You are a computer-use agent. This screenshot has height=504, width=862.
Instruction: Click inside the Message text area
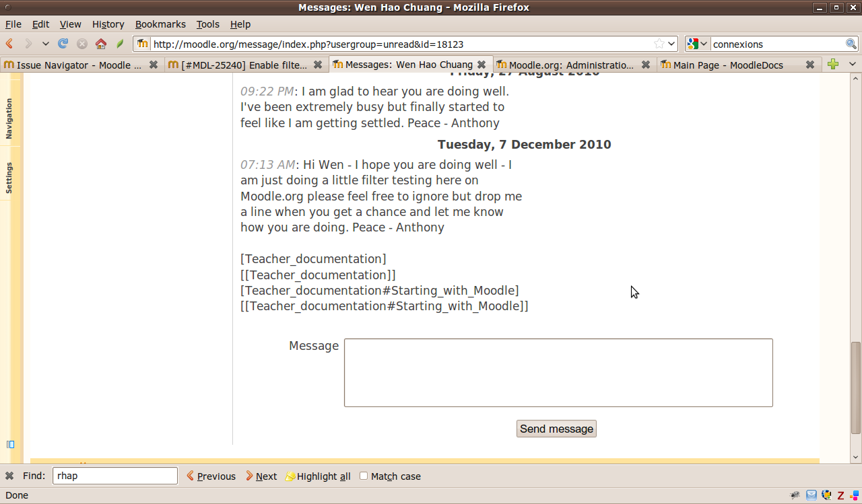tap(558, 373)
